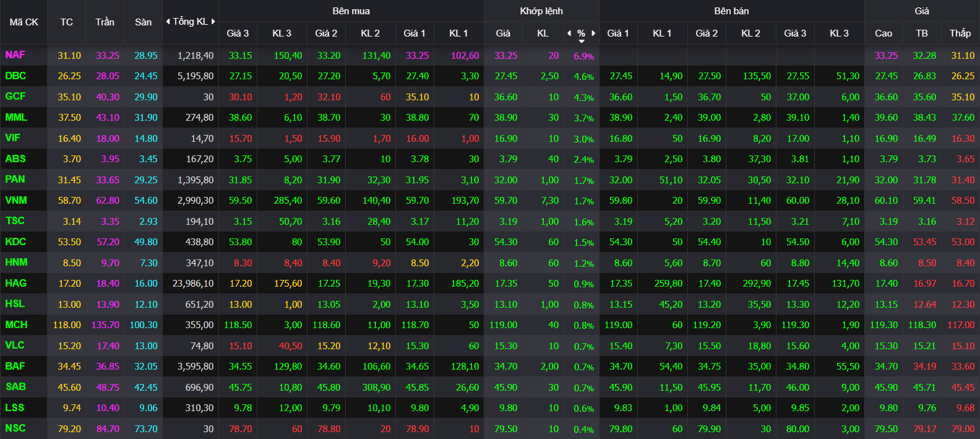Open the VLC stock symbol

(15, 346)
